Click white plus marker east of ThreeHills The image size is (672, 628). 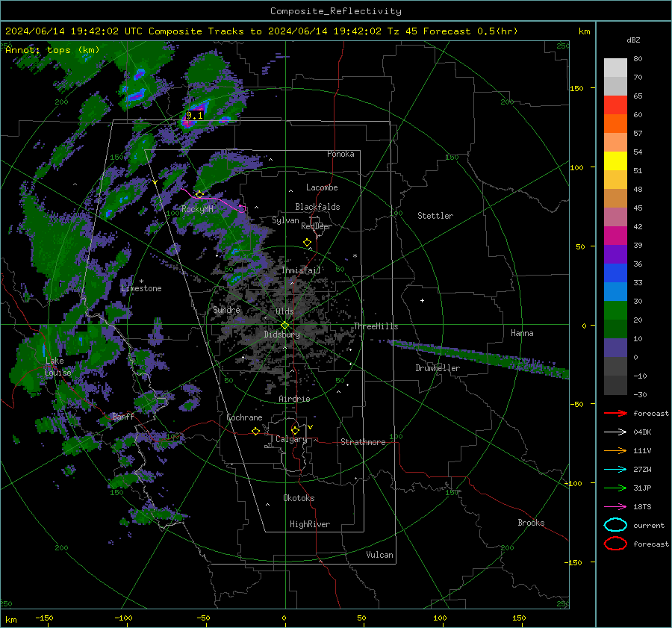(x=422, y=300)
